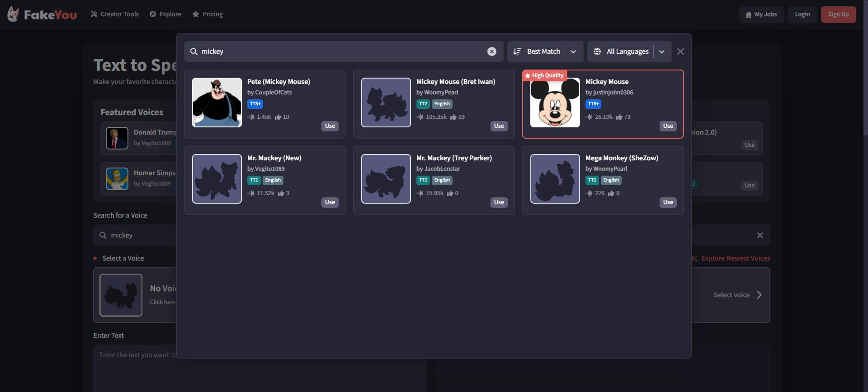
Task: Focus the voice search field containing mickey
Action: [344, 51]
